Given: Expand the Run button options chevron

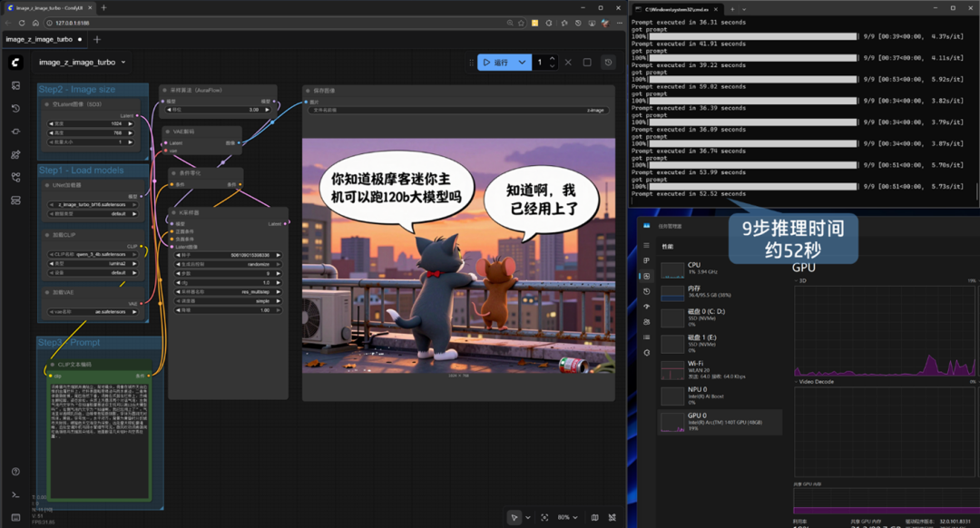Looking at the screenshot, I should pyautogui.click(x=522, y=63).
